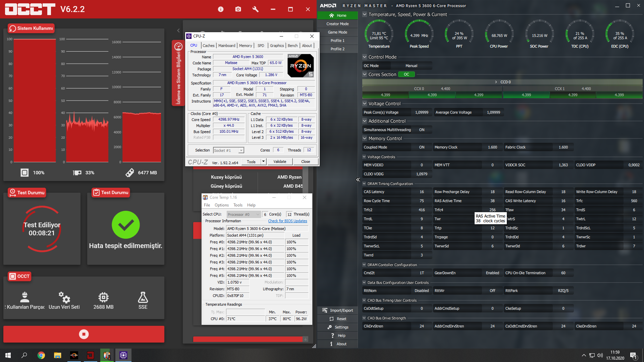Open Core Temp Select CPU dropdown

coord(244,215)
